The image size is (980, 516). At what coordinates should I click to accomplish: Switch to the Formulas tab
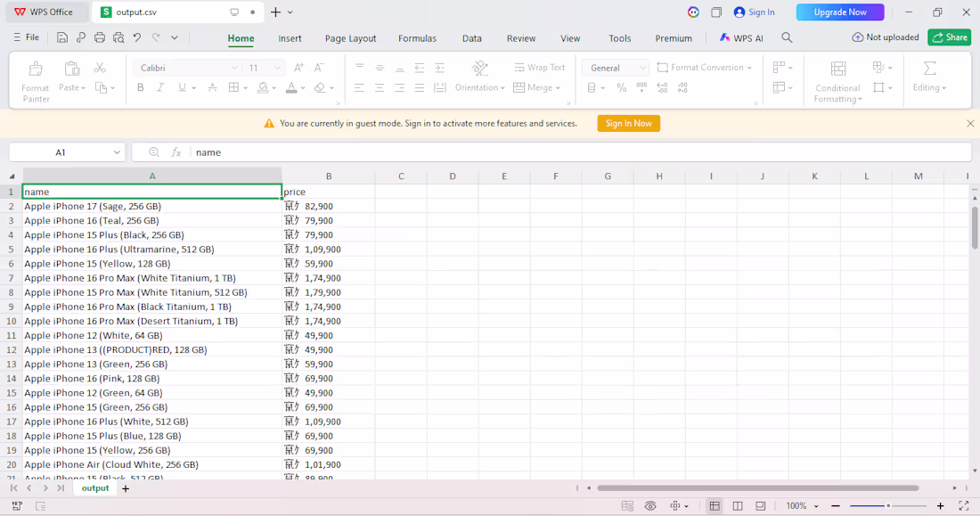click(x=418, y=38)
